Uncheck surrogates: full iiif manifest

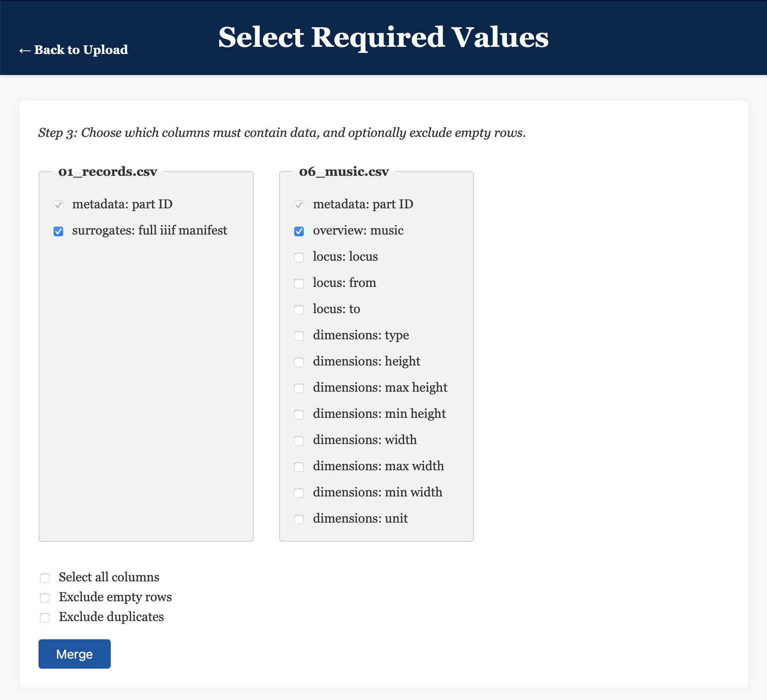58,231
